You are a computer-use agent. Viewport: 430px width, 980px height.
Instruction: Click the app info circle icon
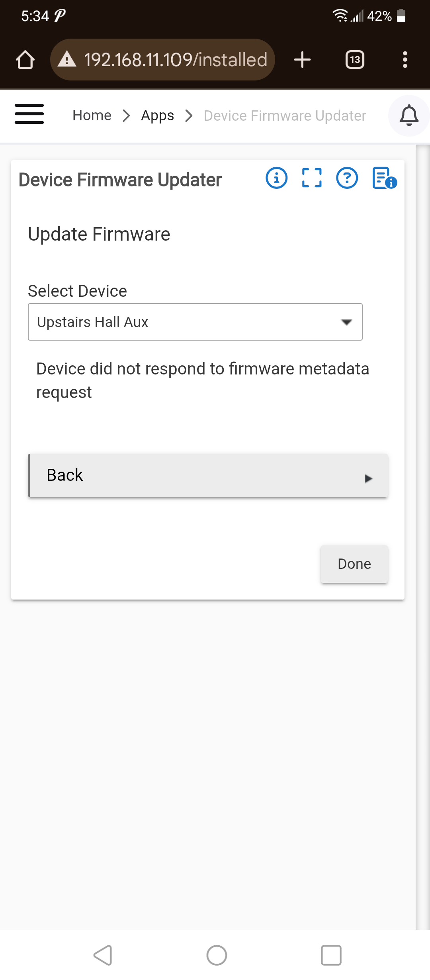tap(276, 178)
